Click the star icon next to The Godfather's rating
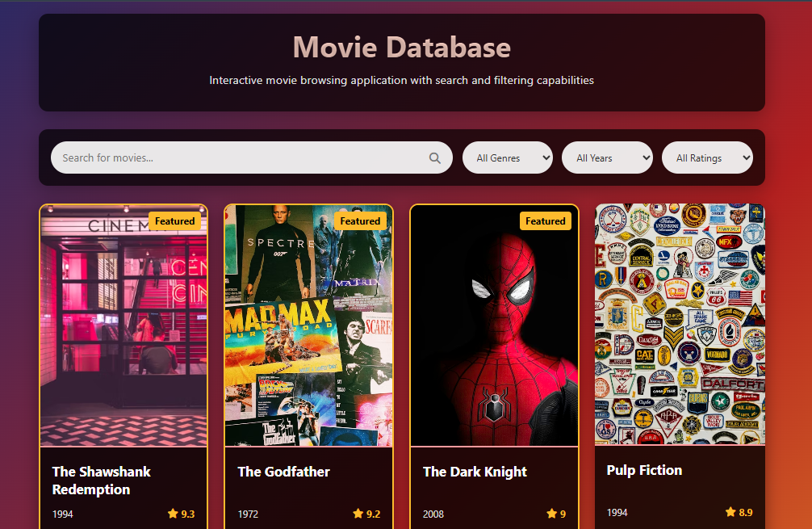812x529 pixels. tap(358, 514)
